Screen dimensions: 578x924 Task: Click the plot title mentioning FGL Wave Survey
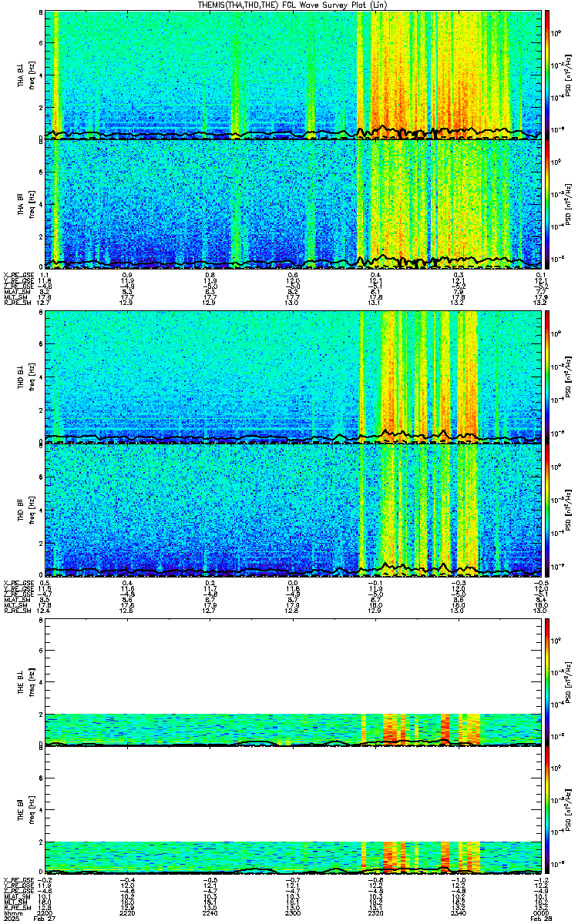tap(294, 5)
